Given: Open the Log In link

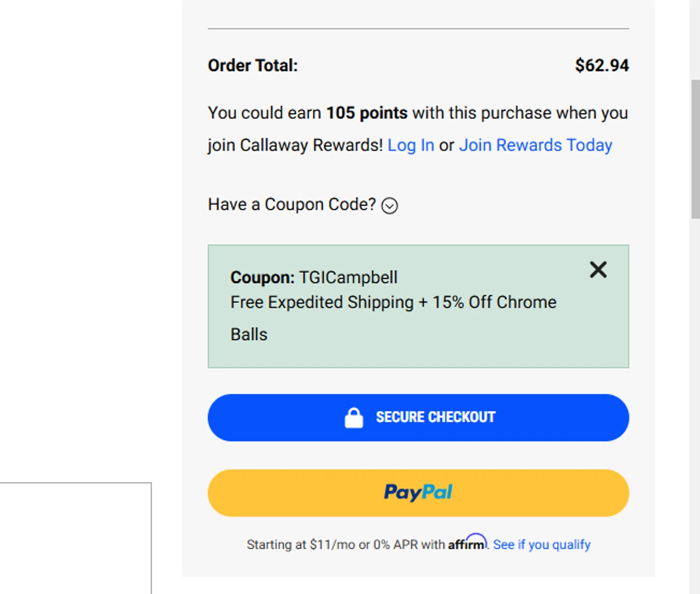Looking at the screenshot, I should (x=411, y=145).
